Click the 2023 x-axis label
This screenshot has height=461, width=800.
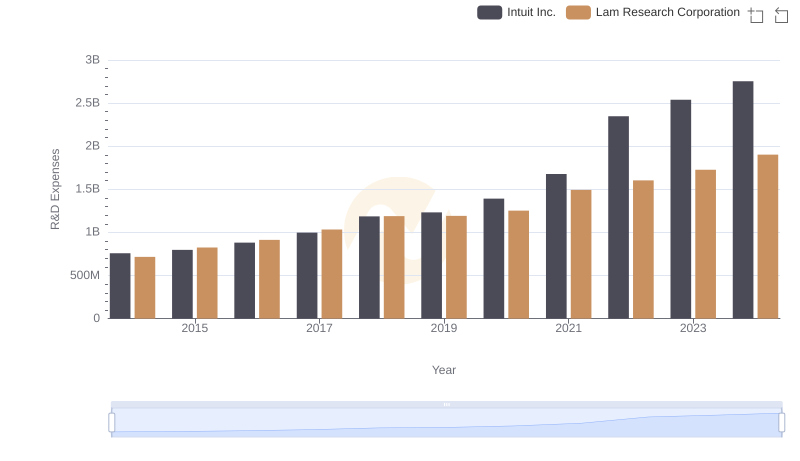coord(693,328)
